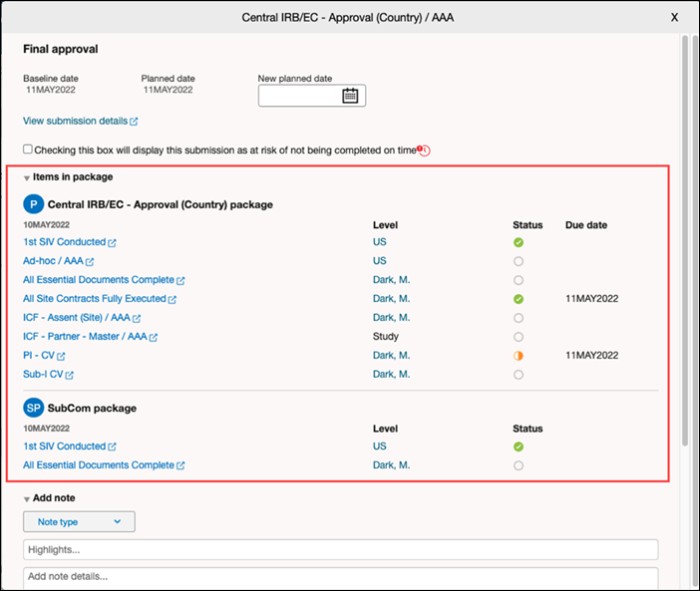Click external-link icon beside Sub-I CV

coord(69,375)
